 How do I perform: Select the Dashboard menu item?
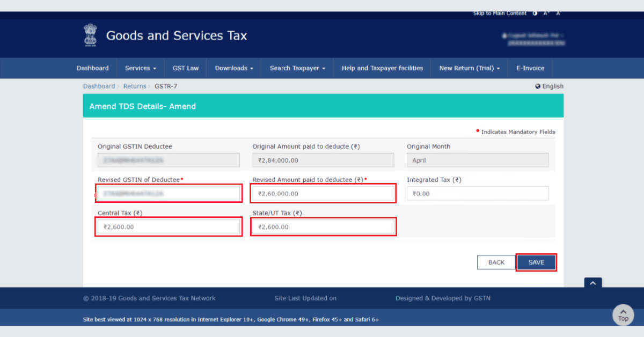[92, 68]
